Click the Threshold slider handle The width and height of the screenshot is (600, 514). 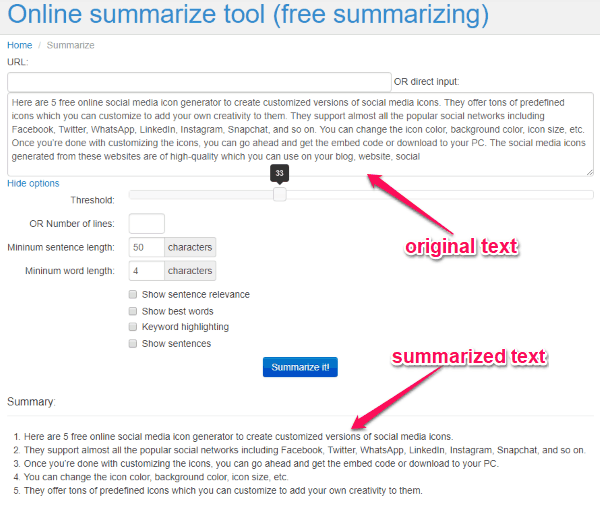click(x=279, y=194)
